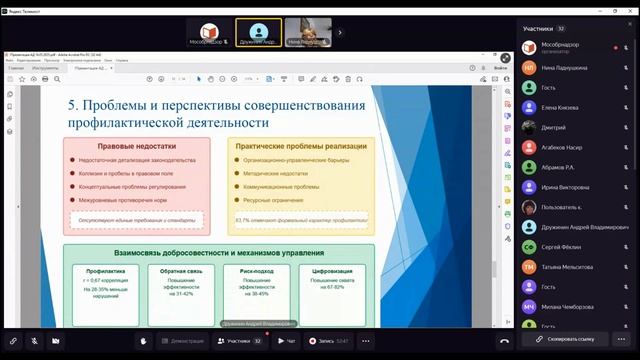Open the Окно menu in Acrobat
Viewport: 640px width, 360px height.
click(x=108, y=60)
